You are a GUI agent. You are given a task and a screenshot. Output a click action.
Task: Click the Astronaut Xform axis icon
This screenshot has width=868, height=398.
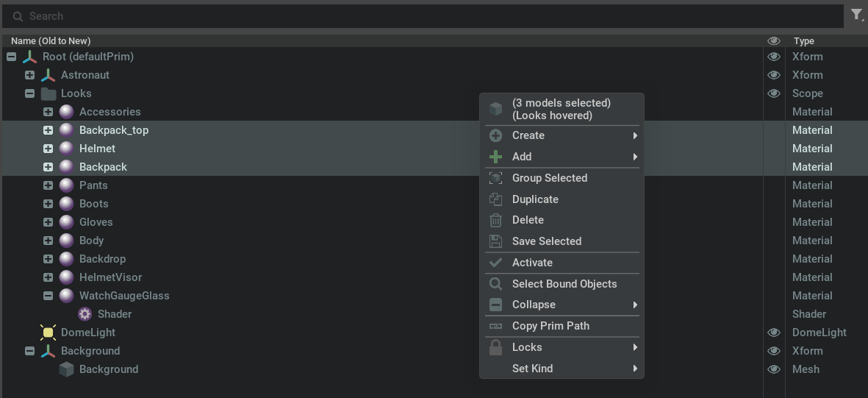(x=49, y=75)
